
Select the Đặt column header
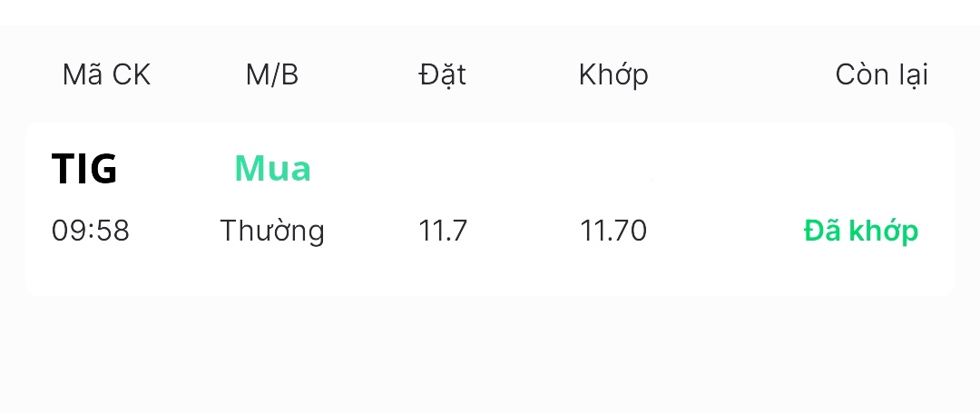pyautogui.click(x=443, y=75)
